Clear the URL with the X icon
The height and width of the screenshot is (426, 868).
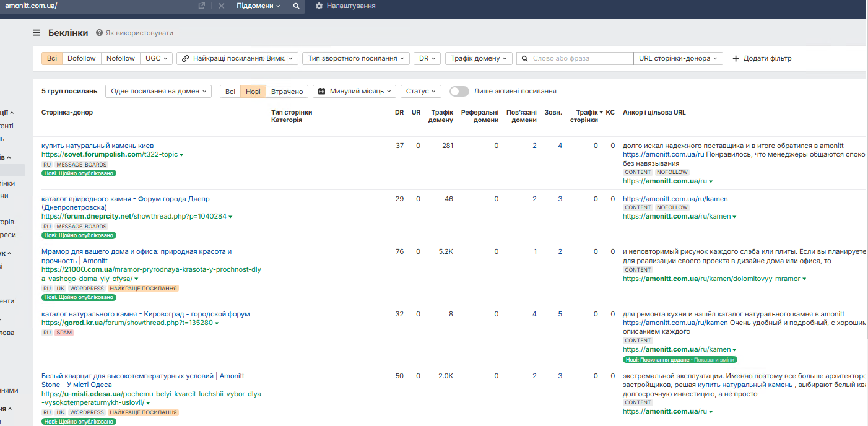click(222, 6)
